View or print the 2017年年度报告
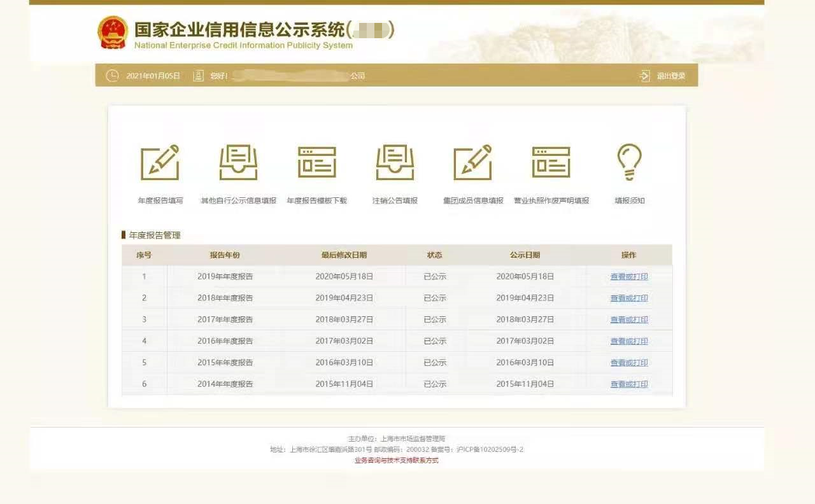The height and width of the screenshot is (504, 815). (x=629, y=320)
